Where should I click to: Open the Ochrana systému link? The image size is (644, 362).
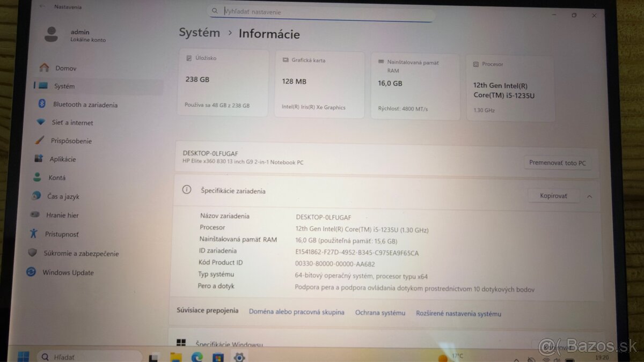pos(380,313)
